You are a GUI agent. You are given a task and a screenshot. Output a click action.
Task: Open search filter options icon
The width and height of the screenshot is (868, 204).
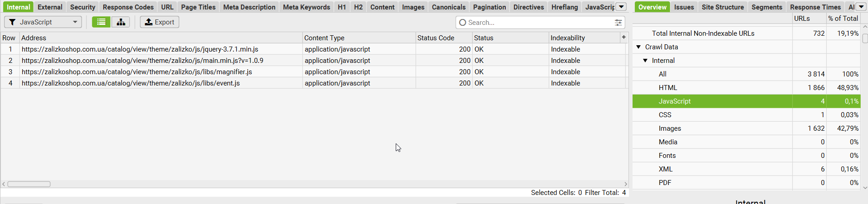click(x=618, y=23)
